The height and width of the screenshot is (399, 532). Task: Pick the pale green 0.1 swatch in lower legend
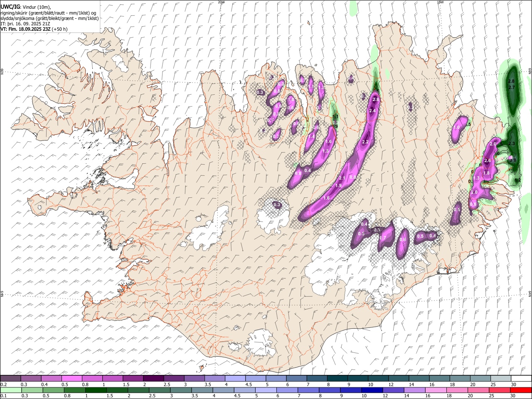[x=11, y=390]
